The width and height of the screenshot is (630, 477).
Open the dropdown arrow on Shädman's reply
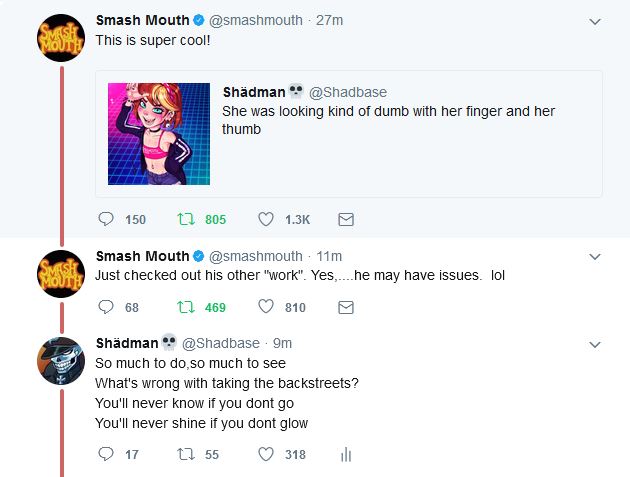click(x=595, y=344)
